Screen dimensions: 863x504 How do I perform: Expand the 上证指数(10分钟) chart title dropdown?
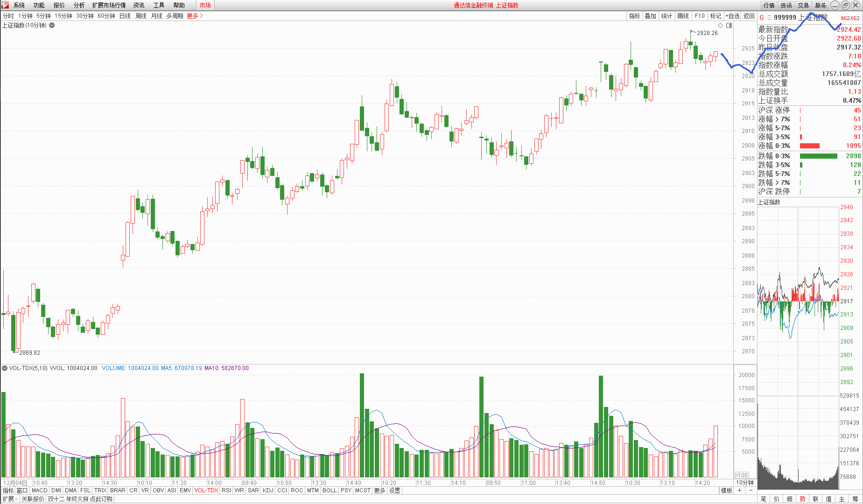click(x=52, y=25)
